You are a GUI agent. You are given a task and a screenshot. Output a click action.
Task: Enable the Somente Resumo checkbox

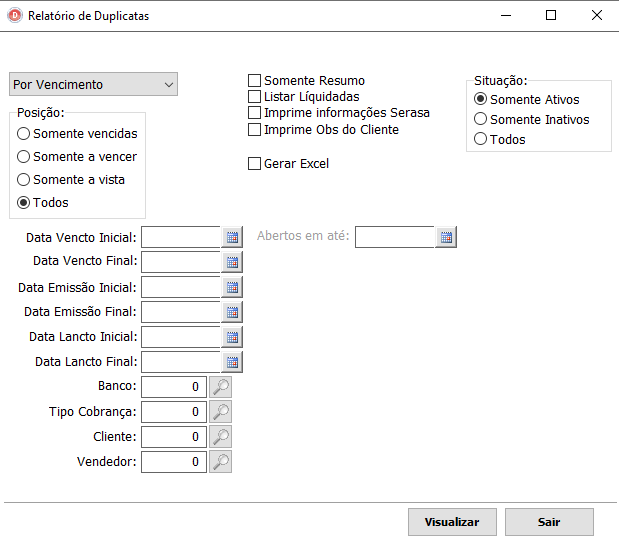(x=254, y=81)
